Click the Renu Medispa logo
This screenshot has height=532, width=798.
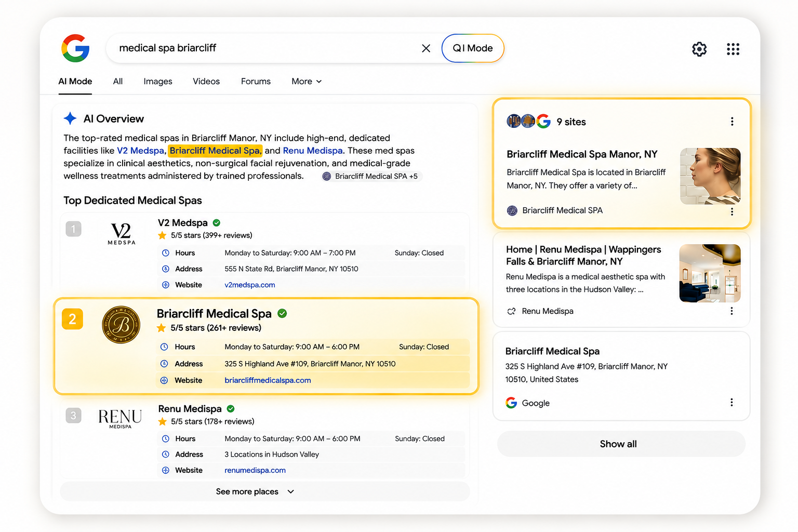[x=120, y=418]
